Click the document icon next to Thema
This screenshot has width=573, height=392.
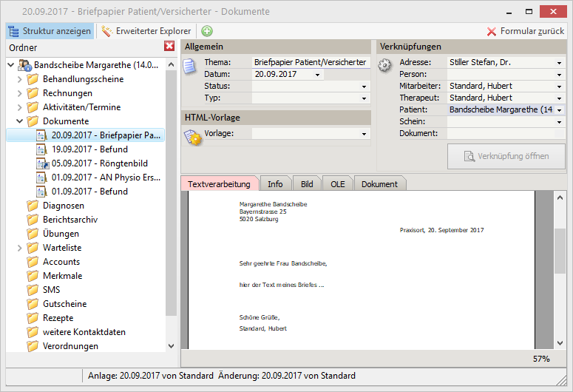pyautogui.click(x=190, y=66)
